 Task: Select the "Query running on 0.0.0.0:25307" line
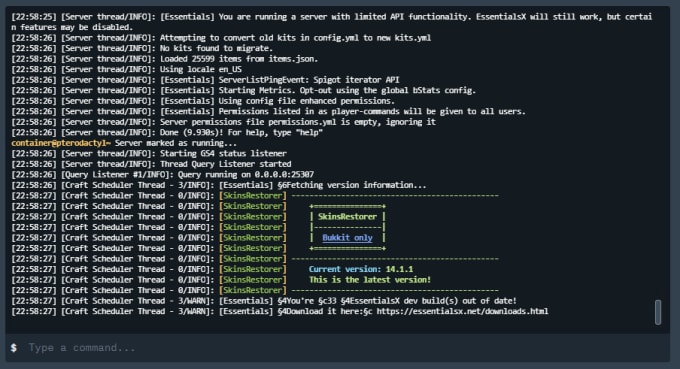(x=163, y=175)
